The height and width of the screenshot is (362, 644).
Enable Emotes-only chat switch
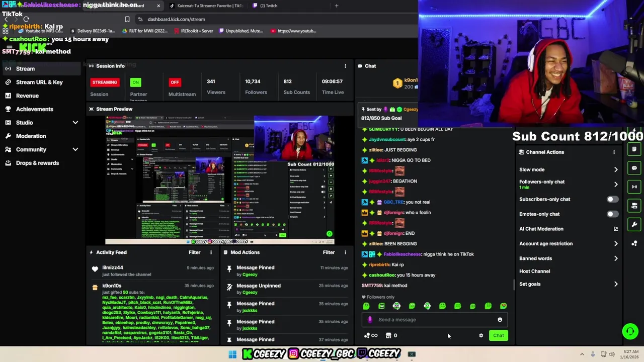612,214
